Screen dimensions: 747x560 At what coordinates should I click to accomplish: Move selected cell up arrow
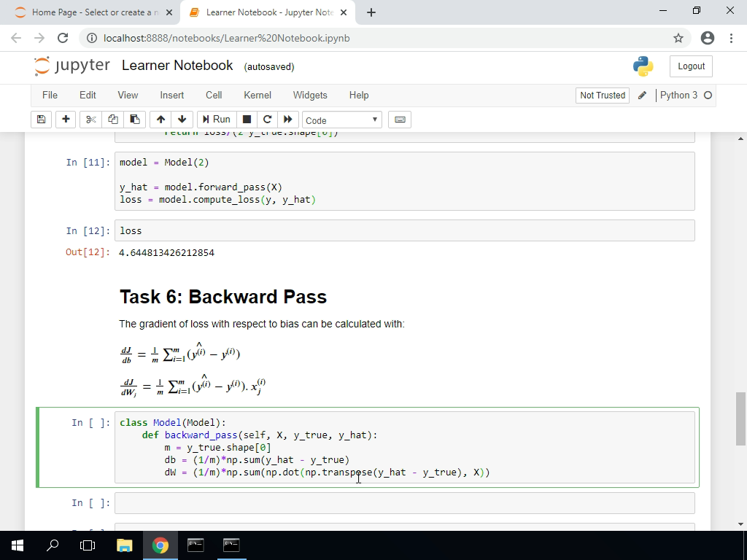click(160, 120)
